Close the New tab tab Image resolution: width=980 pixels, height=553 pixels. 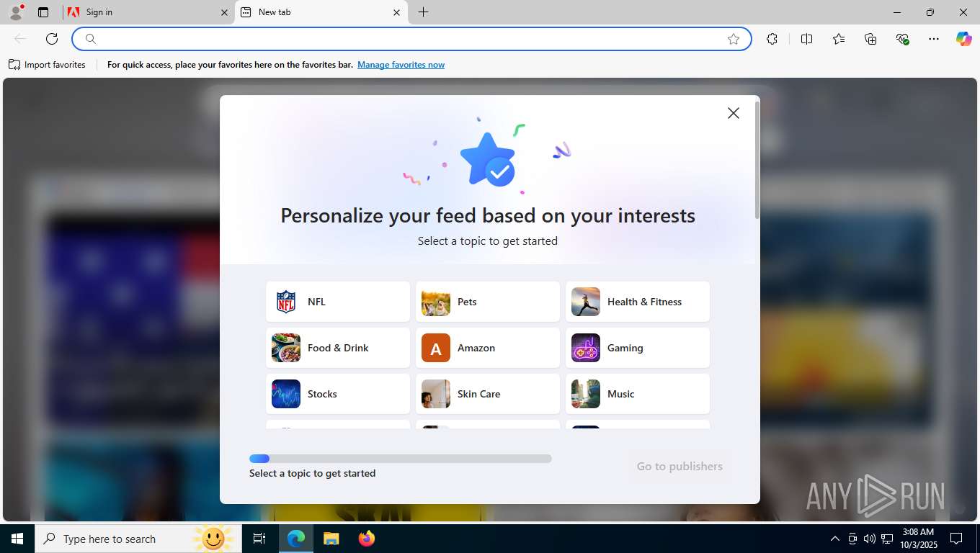pyautogui.click(x=396, y=12)
